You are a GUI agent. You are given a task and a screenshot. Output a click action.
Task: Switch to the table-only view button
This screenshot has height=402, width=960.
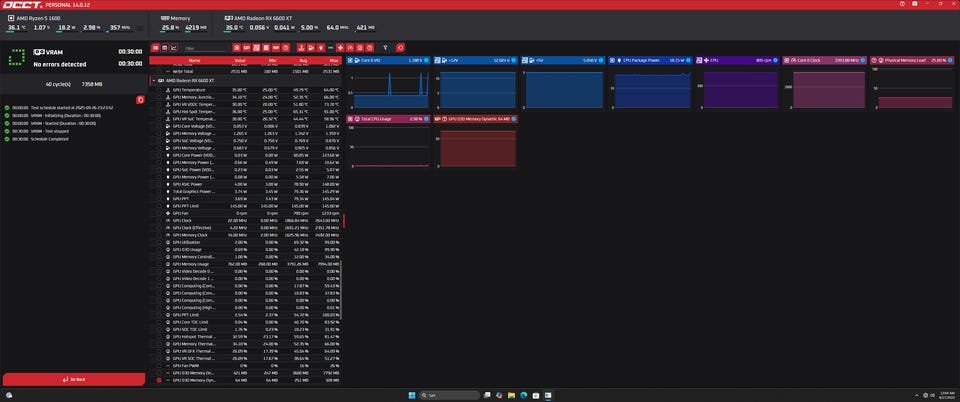point(165,47)
